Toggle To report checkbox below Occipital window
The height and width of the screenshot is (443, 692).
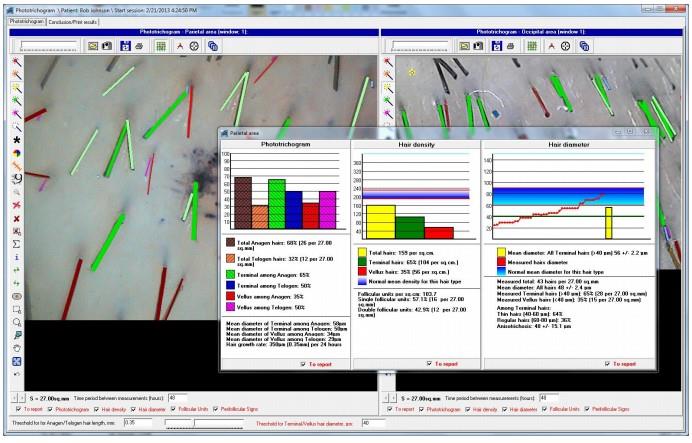tap(389, 409)
